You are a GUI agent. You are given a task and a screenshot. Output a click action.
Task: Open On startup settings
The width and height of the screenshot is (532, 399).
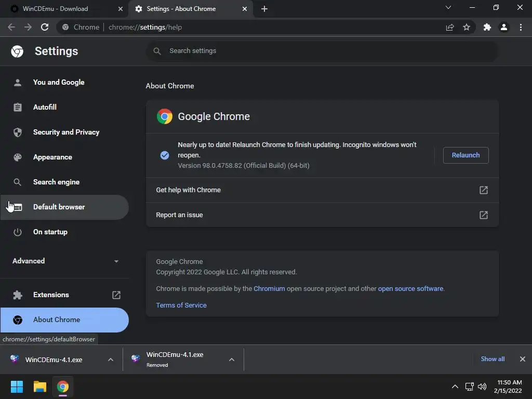(64, 232)
